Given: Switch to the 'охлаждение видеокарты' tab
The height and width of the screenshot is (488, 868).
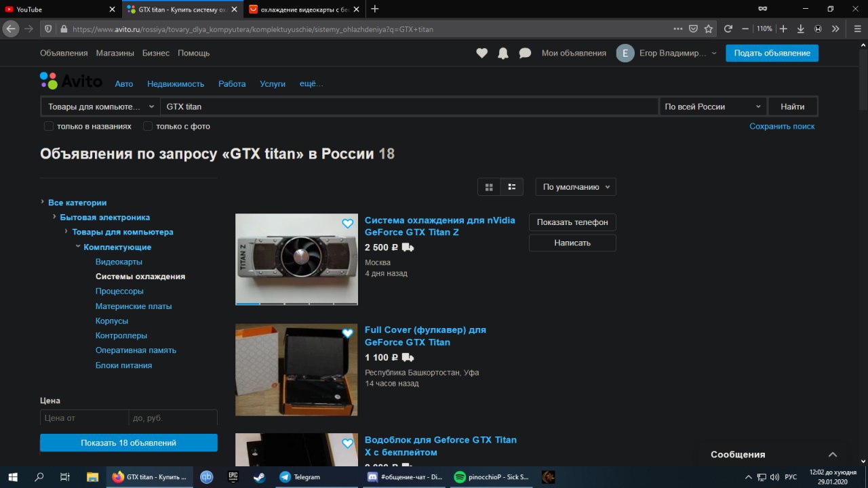Looking at the screenshot, I should point(304,9).
